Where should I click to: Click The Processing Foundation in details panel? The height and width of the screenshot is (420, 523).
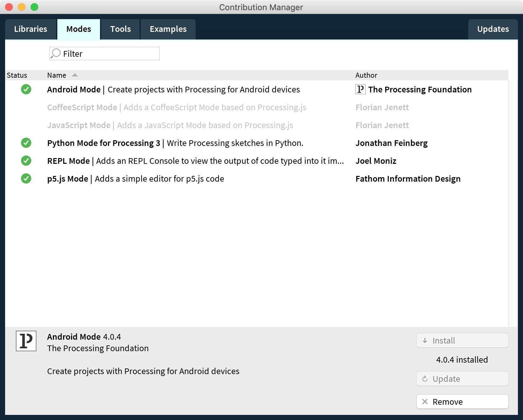tap(98, 348)
